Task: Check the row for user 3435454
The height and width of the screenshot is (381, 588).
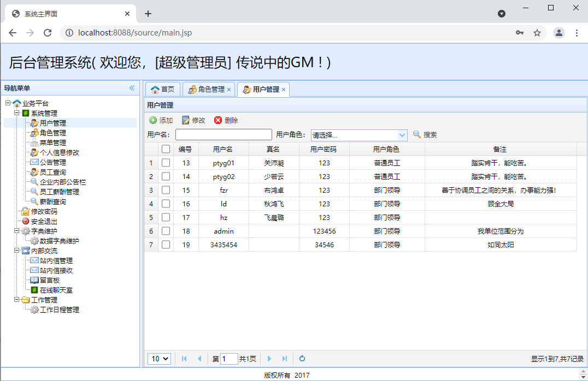Action: click(166, 244)
